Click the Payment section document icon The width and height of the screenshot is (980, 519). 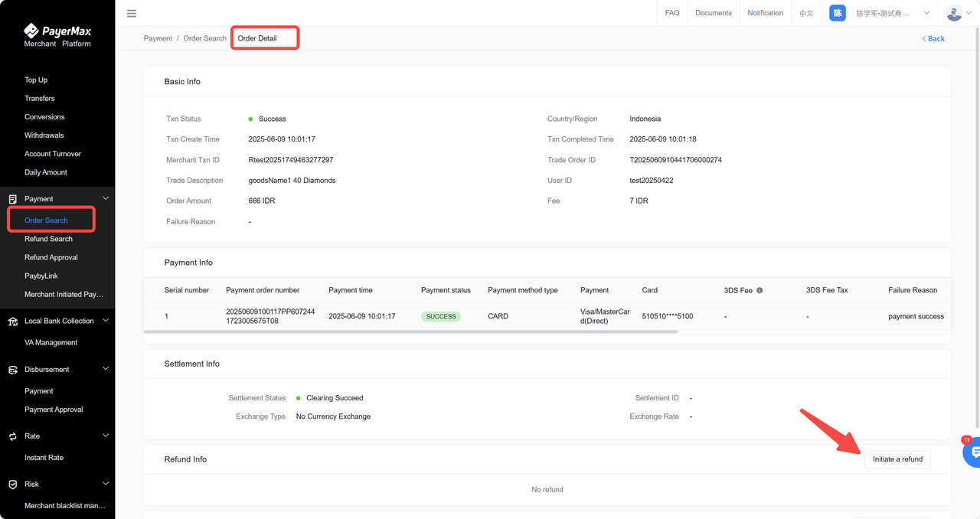point(13,199)
